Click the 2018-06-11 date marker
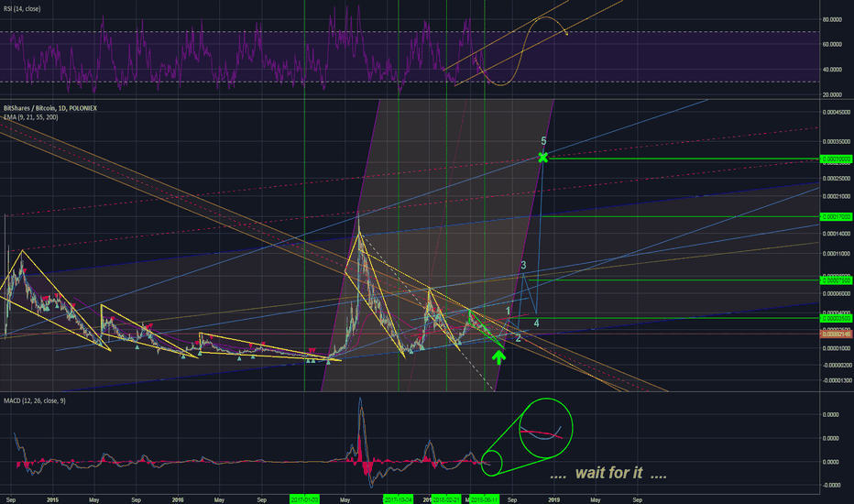The width and height of the screenshot is (854, 504). pos(484,499)
